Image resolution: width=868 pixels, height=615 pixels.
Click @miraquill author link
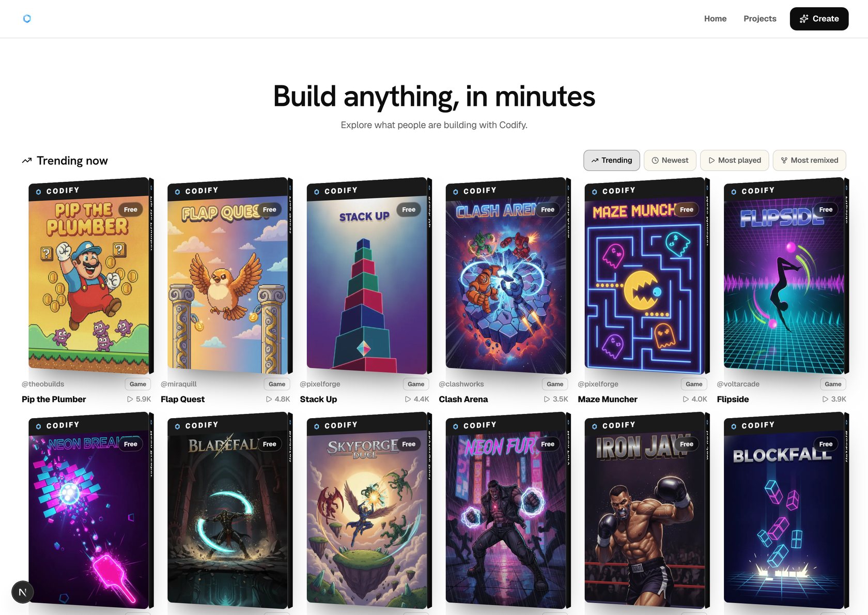[179, 384]
